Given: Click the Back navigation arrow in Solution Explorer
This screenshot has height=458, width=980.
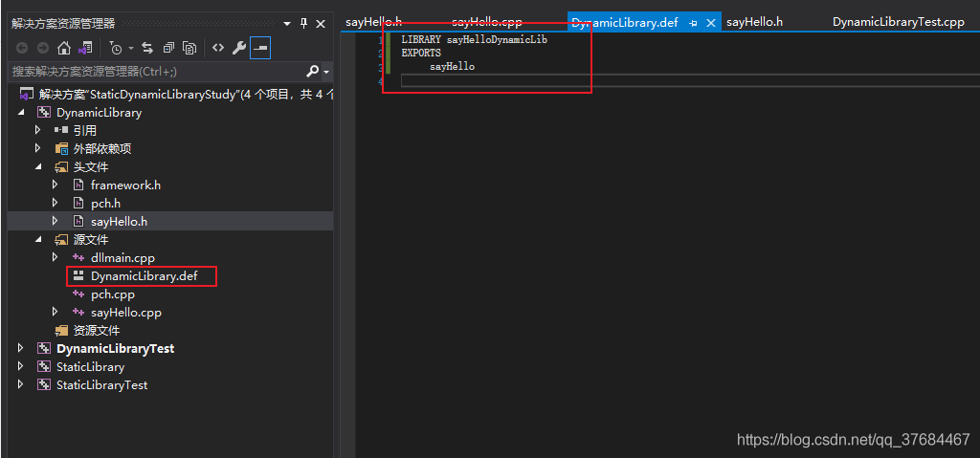Looking at the screenshot, I should [22, 48].
